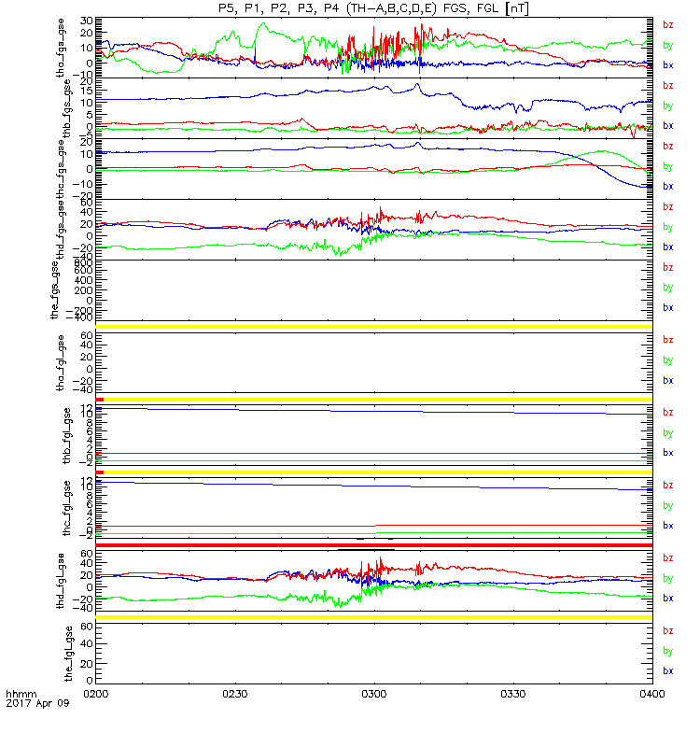Click the red "bz" legend of the_fgs_gse panel
Image resolution: width=700 pixels, height=747 pixels.
(668, 267)
